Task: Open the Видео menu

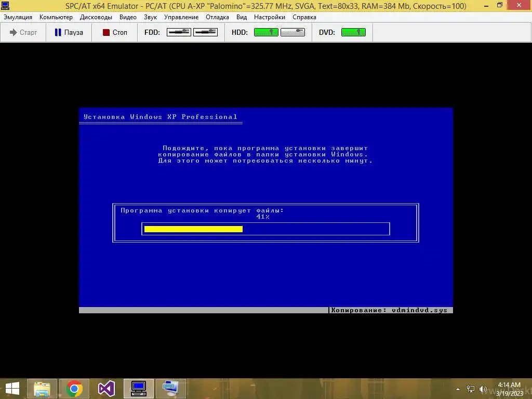Action: point(128,17)
